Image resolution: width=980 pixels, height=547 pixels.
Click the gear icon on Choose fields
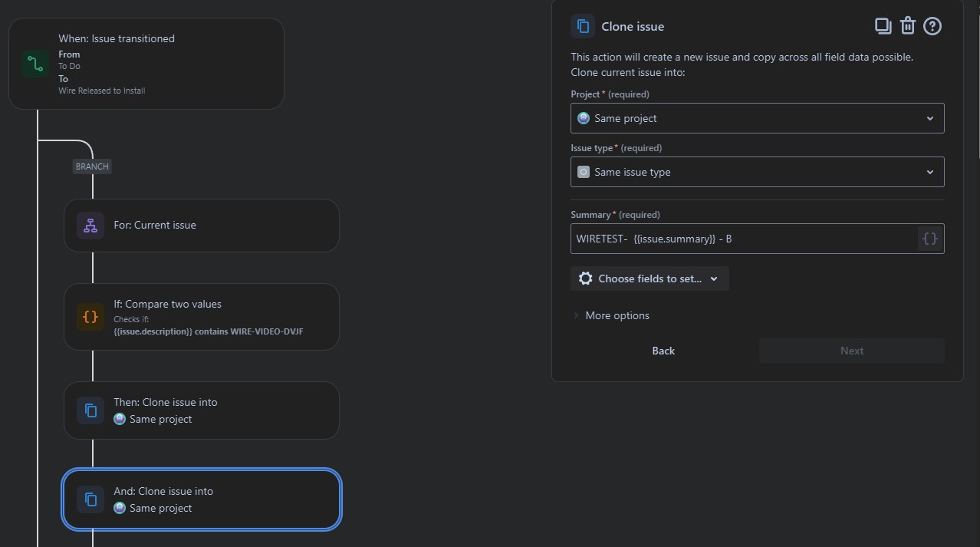coord(586,278)
